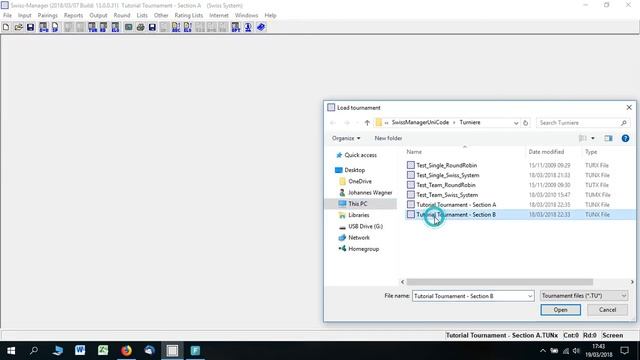
Task: Click the left arrow of horizontal scrollbar
Action: coord(402,282)
